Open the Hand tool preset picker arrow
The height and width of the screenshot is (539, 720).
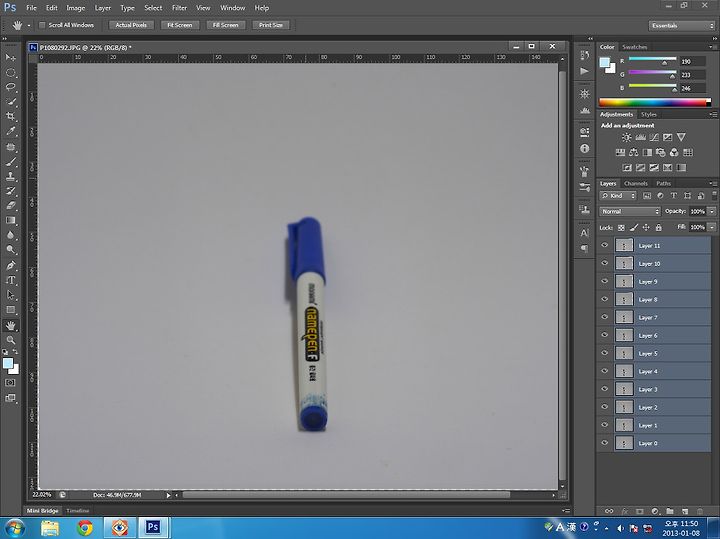click(28, 26)
